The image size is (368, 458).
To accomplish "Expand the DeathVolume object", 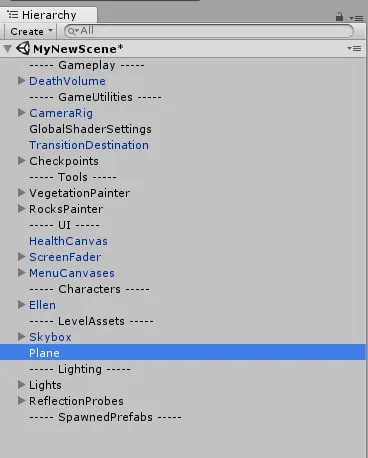I will tap(21, 81).
